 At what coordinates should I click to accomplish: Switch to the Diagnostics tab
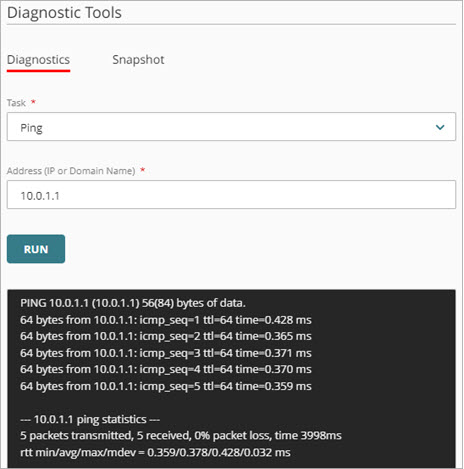click(x=38, y=60)
